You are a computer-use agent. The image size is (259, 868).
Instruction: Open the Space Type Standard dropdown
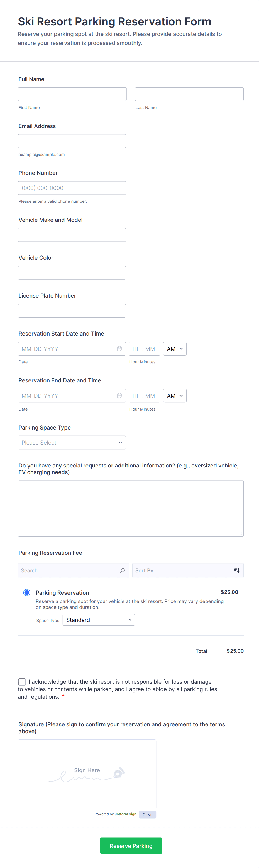pyautogui.click(x=99, y=620)
